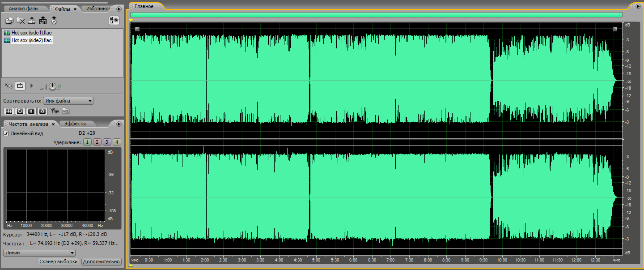
Task: Click the preview Play triangle
Action: coord(31,86)
